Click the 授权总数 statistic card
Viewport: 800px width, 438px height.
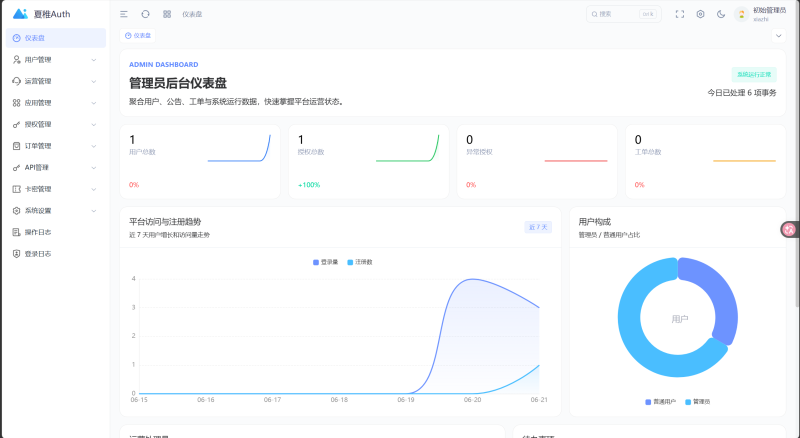click(368, 161)
